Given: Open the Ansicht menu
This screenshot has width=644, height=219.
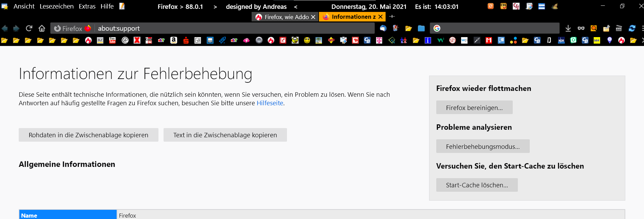Looking at the screenshot, I should (x=24, y=6).
